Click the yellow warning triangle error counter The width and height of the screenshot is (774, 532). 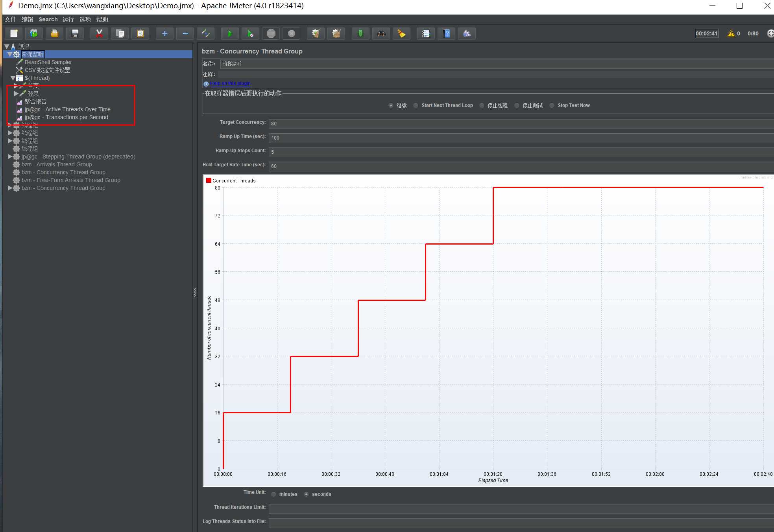pos(731,33)
